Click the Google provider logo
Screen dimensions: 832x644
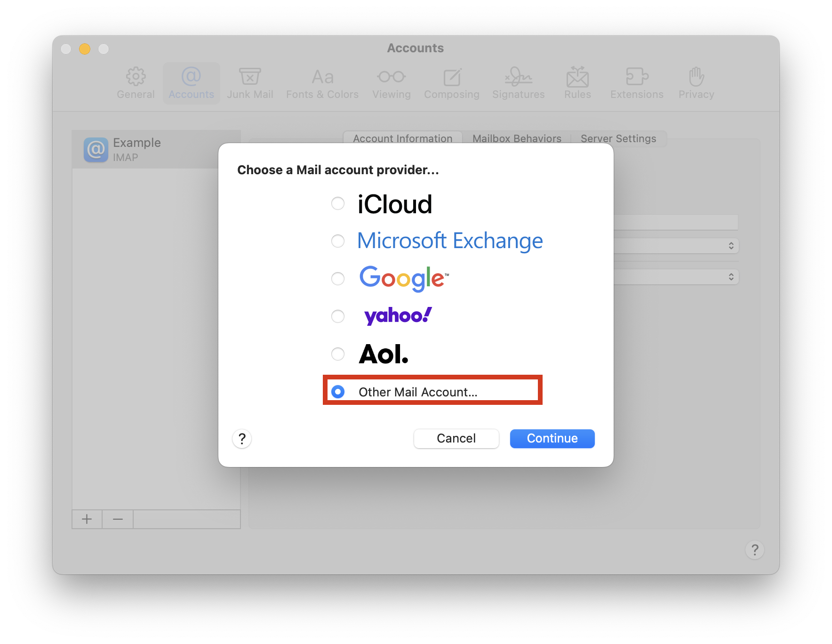click(404, 278)
